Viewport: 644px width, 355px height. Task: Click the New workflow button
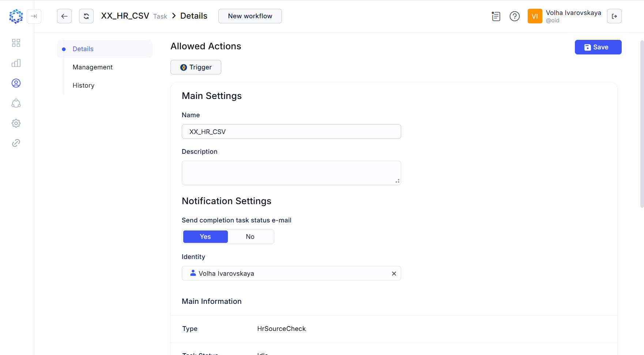pyautogui.click(x=250, y=16)
